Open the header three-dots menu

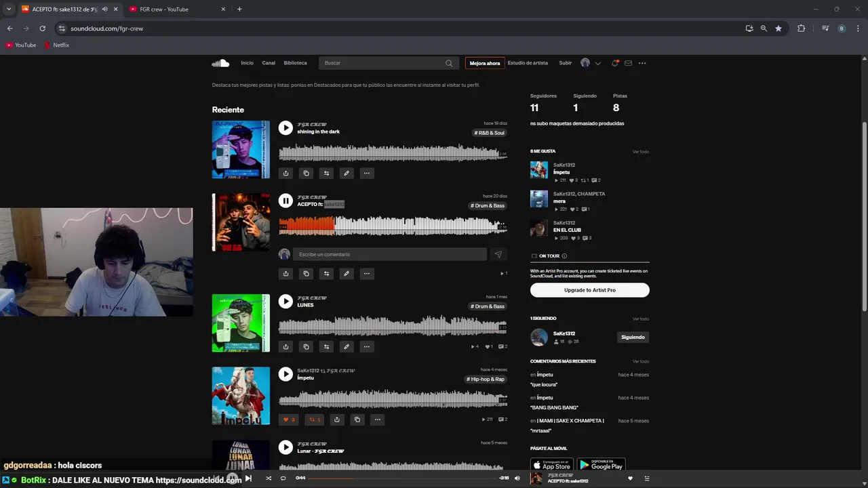tap(642, 63)
